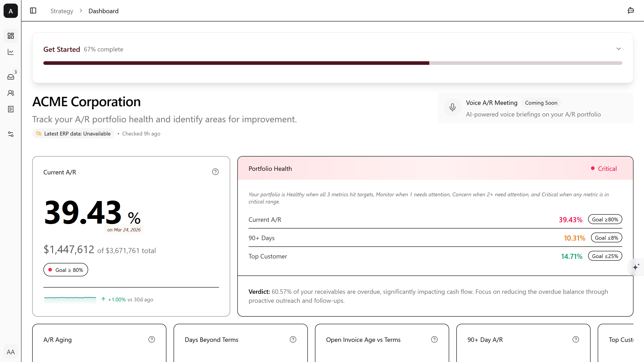This screenshot has height=362, width=644.
Task: Click the Goal ≥ 80% pill button
Action: (66, 270)
